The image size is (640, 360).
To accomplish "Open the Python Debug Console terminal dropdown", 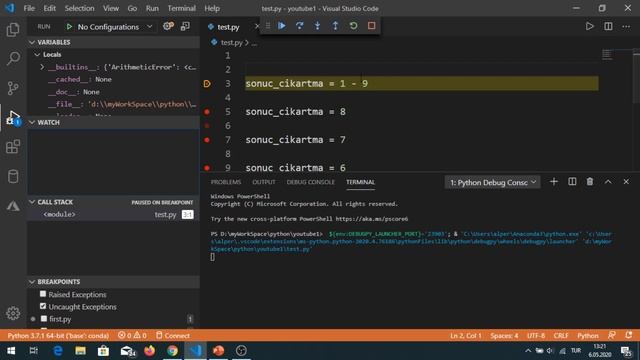I will tap(493, 182).
